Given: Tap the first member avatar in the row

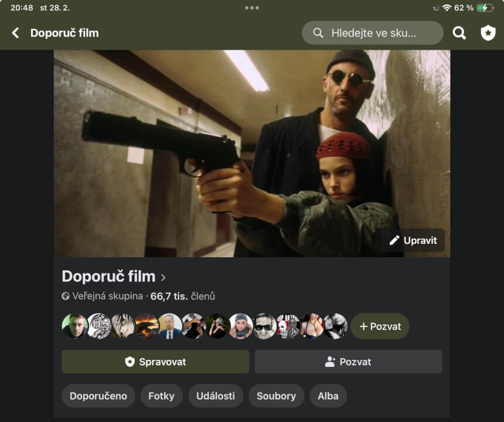Looking at the screenshot, I should tap(74, 326).
